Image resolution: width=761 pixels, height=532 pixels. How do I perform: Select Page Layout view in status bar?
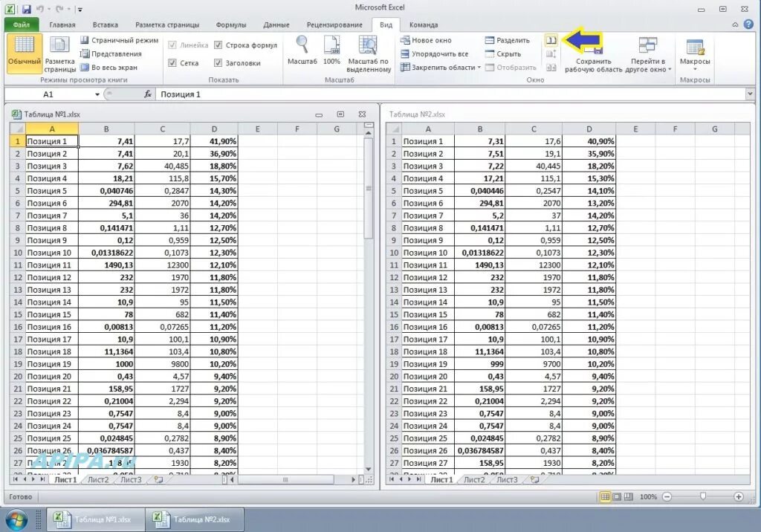[616, 496]
